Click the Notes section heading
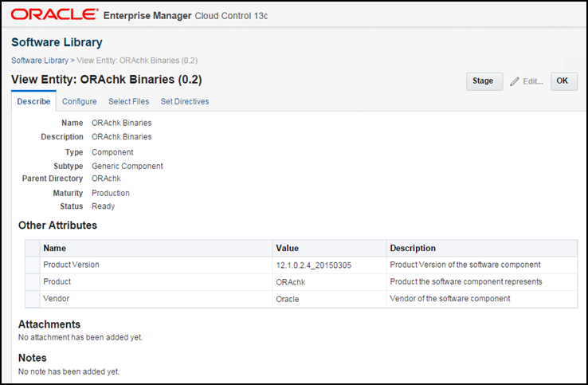Screen dimensions: 588x385 coord(33,358)
